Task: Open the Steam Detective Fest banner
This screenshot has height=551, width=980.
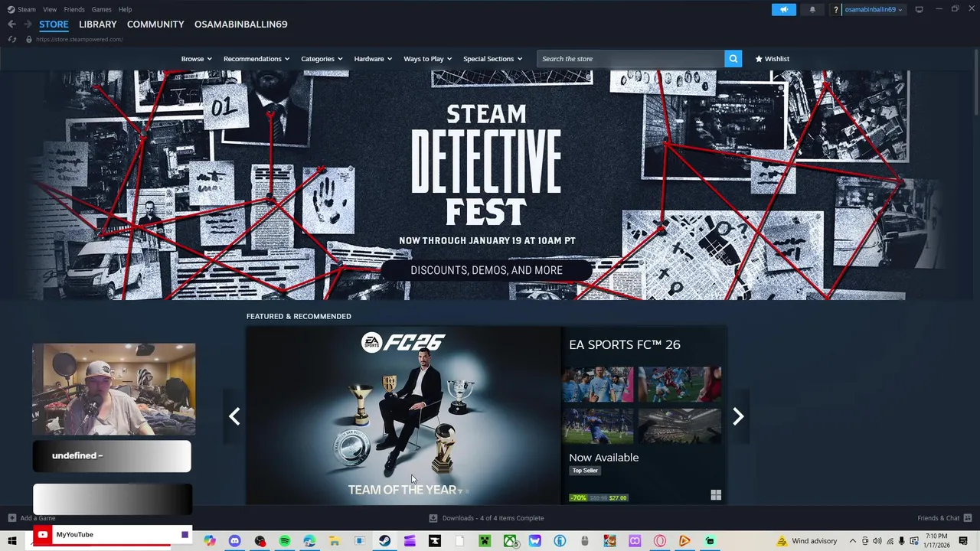Action: click(x=486, y=185)
